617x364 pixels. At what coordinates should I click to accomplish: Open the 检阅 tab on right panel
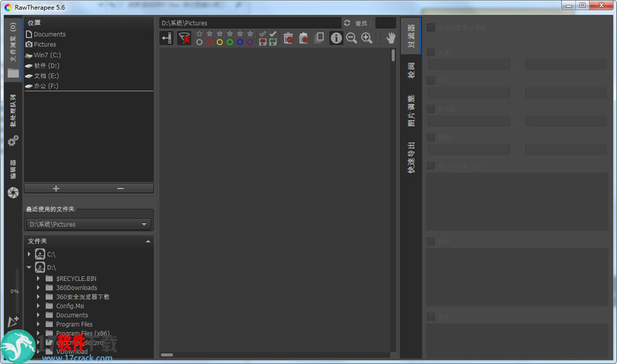point(411,71)
